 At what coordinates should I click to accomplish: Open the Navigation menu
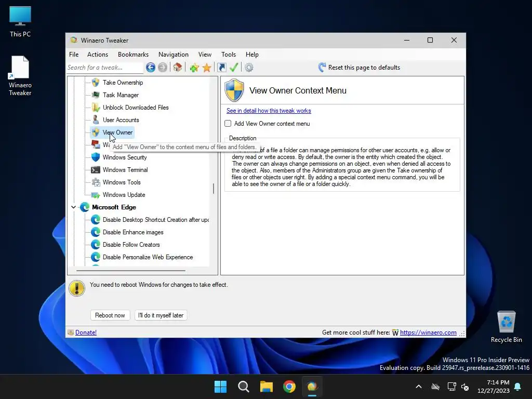tap(174, 54)
